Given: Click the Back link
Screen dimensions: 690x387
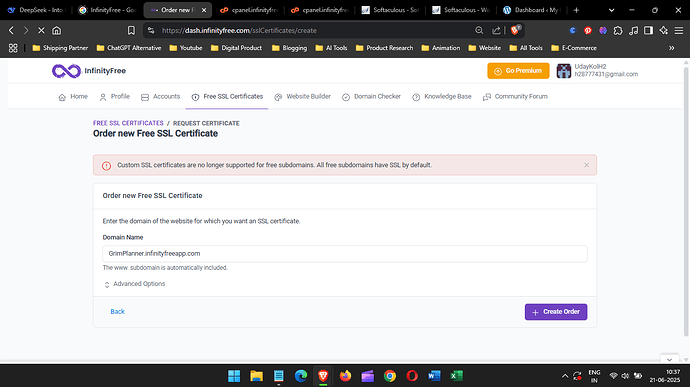Looking at the screenshot, I should (117, 312).
